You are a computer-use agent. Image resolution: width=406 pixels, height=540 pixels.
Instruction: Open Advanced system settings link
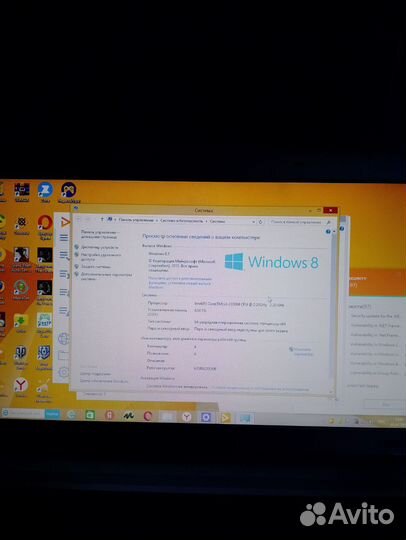[106, 276]
